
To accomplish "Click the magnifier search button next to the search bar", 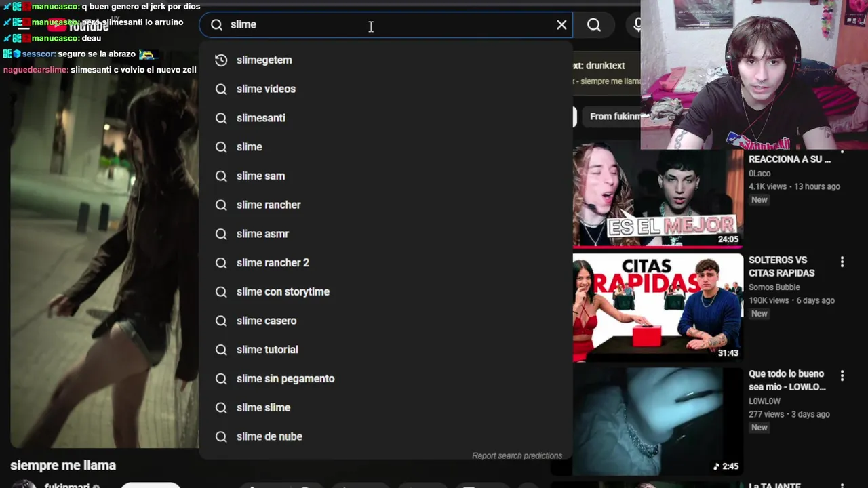I will (594, 25).
